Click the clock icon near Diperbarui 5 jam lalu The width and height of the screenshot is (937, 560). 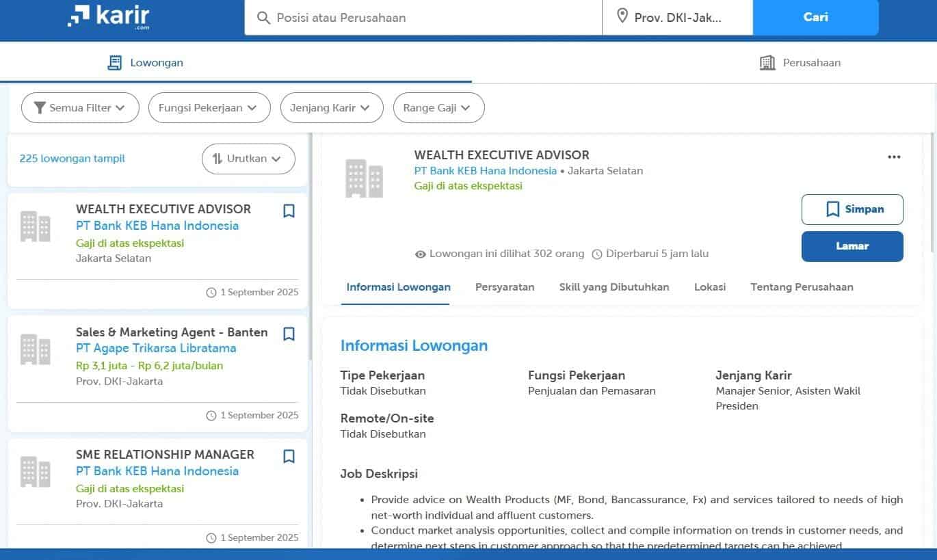coord(598,254)
